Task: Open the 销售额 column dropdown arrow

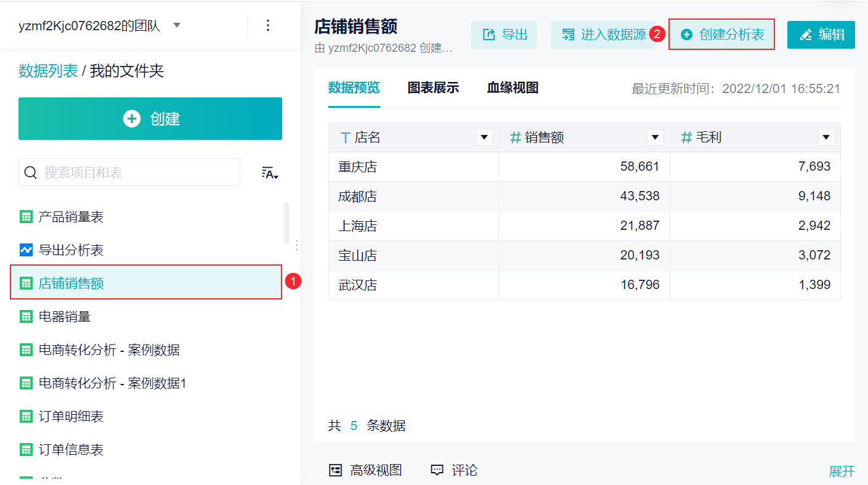Action: 655,137
